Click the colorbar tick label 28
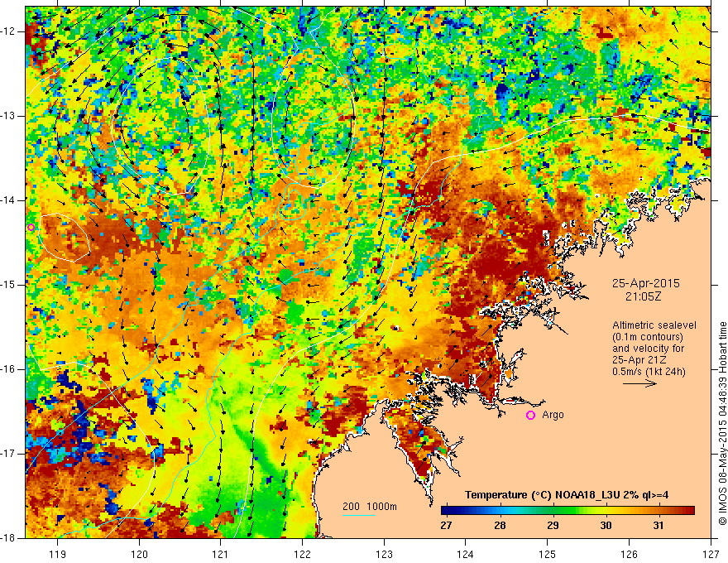The width and height of the screenshot is (728, 563). tap(500, 526)
